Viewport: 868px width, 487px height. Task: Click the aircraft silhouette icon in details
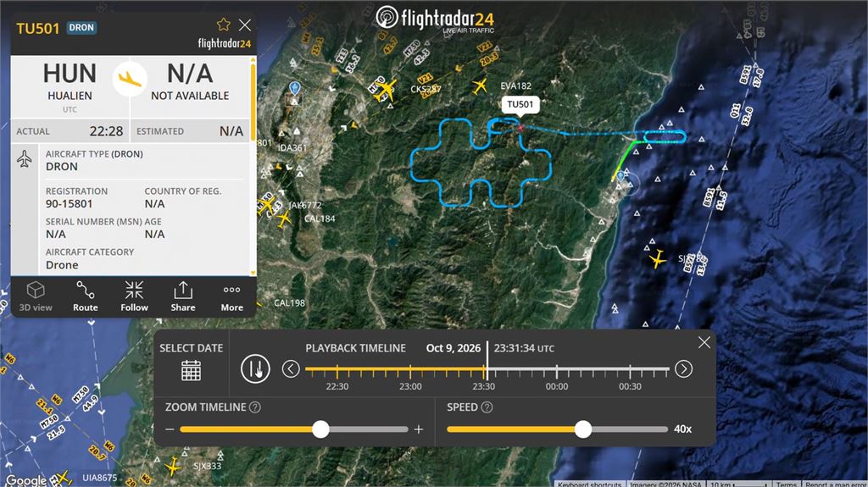pos(24,159)
